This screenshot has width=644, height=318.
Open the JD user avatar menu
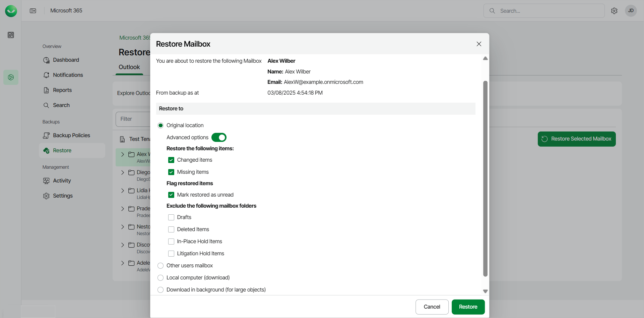point(631,11)
